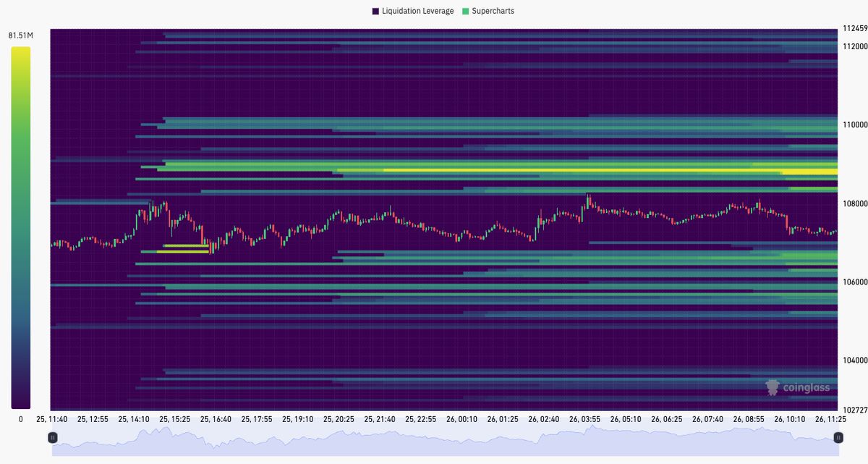Click the mini price overview area chart

pos(446,441)
